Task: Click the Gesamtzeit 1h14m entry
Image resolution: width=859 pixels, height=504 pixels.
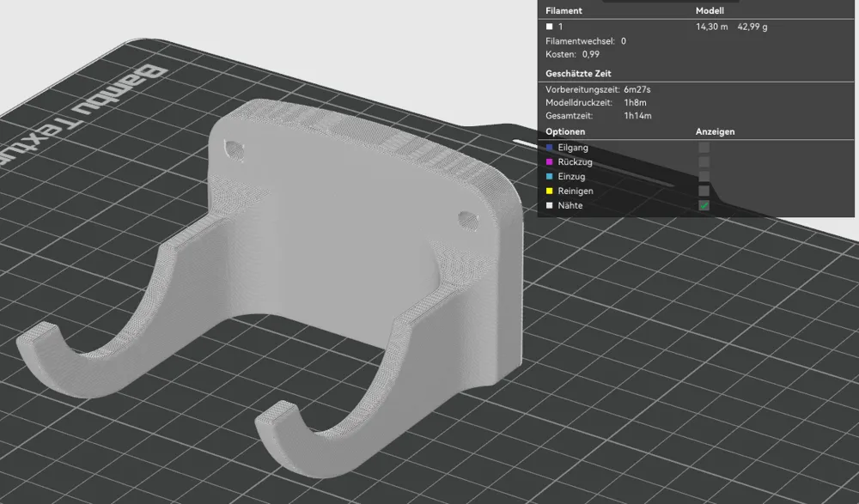Action: (x=598, y=116)
